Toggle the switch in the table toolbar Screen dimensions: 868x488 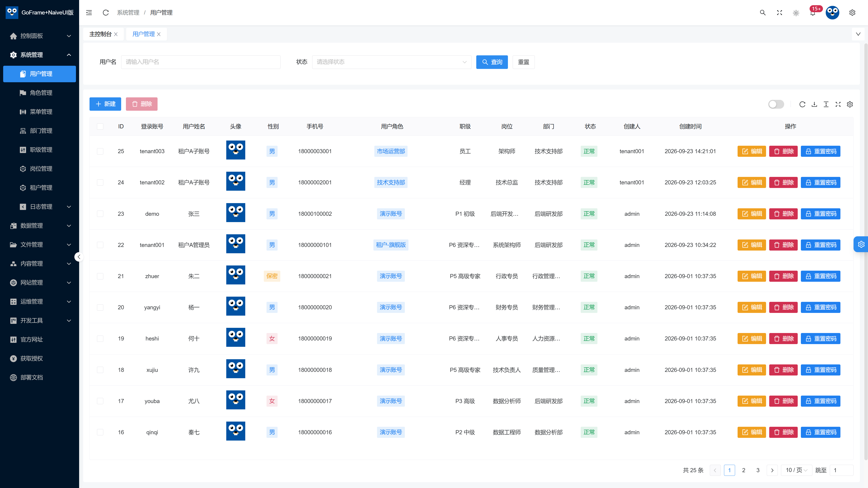[x=776, y=104]
